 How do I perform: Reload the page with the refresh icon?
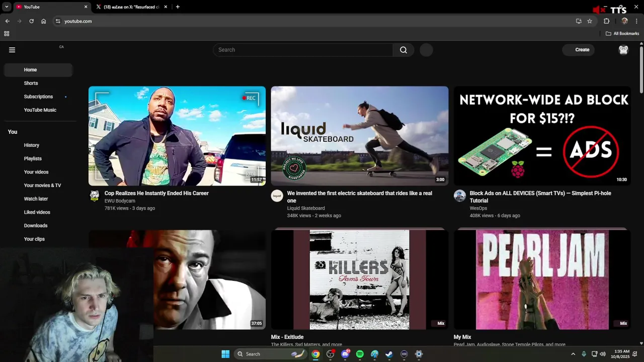tap(31, 21)
